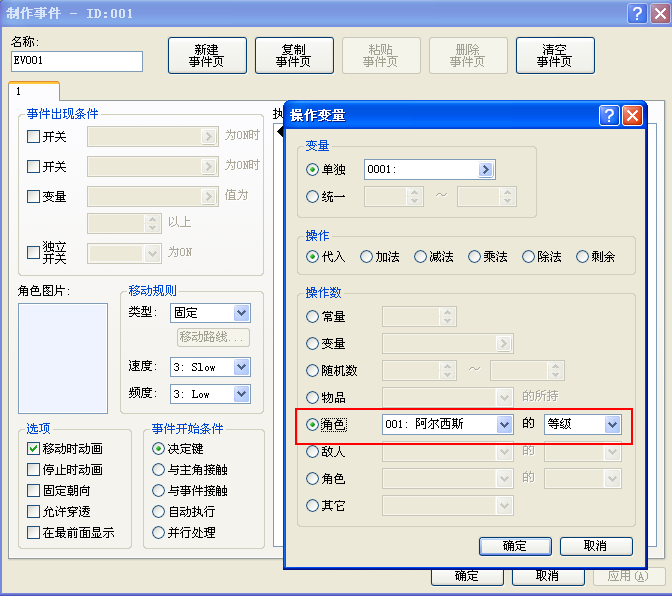Select the 敌人 operand option
The image size is (672, 596).
pos(312,452)
